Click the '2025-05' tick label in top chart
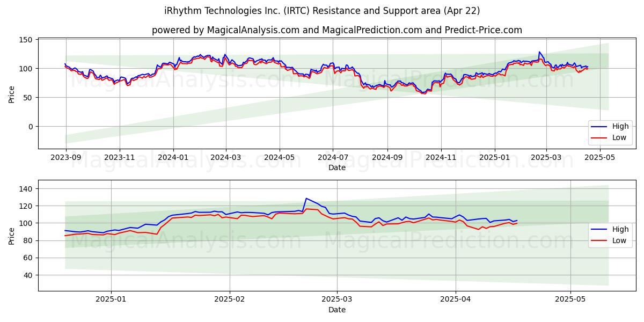Viewport: 644px width, 322px height. point(599,158)
